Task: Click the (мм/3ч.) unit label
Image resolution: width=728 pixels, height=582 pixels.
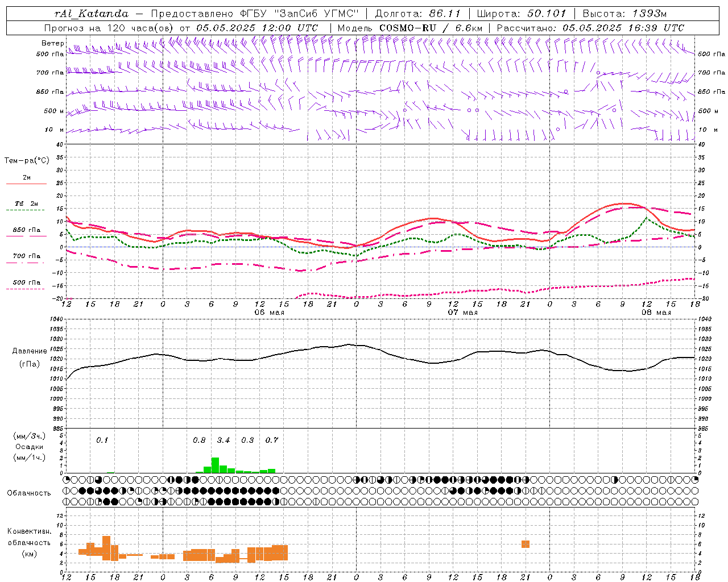Action: coord(30,436)
